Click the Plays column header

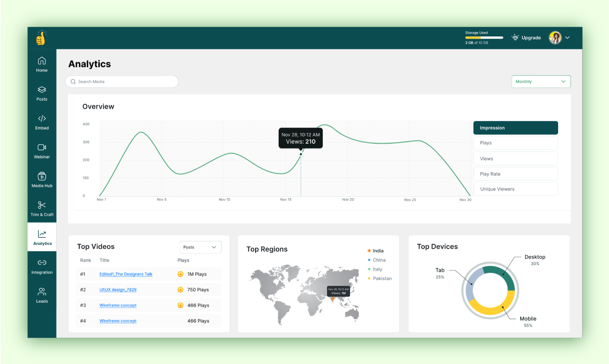tap(183, 260)
